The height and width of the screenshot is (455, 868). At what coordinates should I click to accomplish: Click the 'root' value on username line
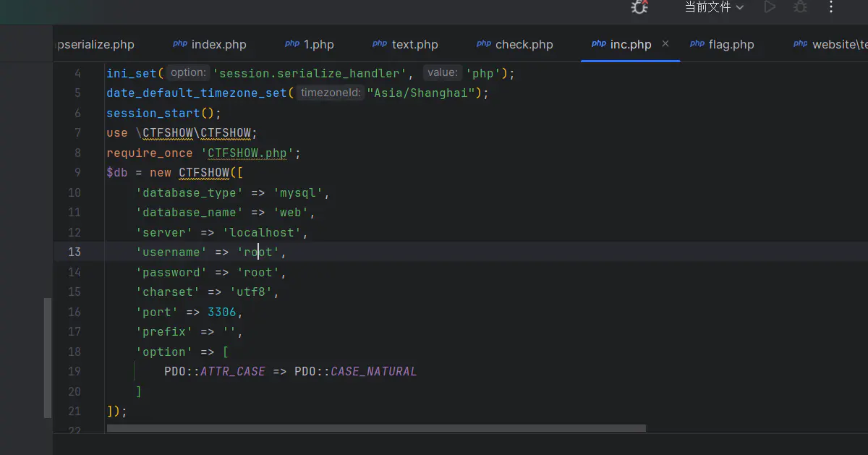click(259, 252)
